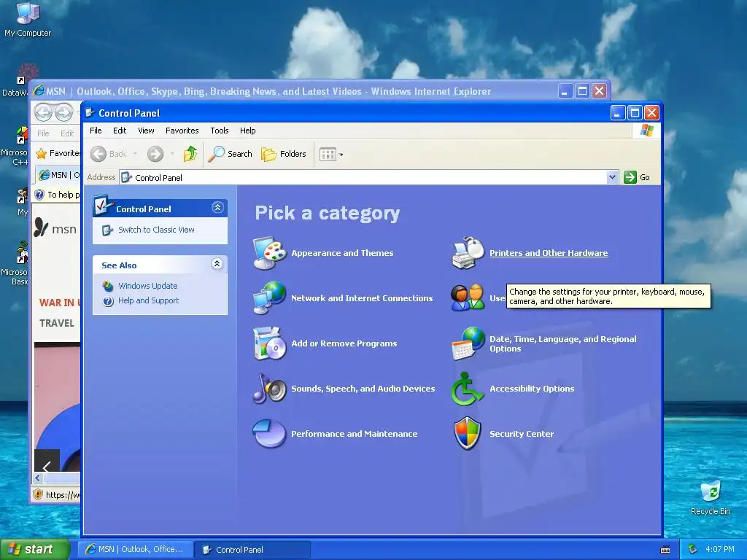Open the User Accounts people icon
The height and width of the screenshot is (560, 747).
468,298
